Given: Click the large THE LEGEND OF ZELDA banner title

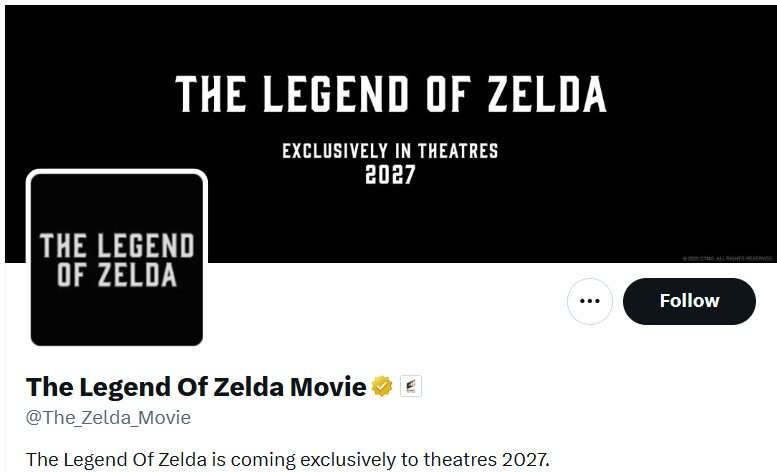Looking at the screenshot, I should coord(391,94).
